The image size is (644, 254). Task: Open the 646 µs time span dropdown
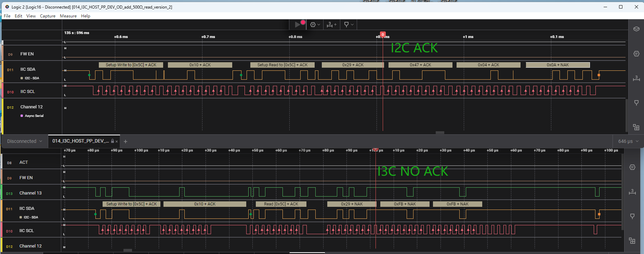[x=628, y=141]
